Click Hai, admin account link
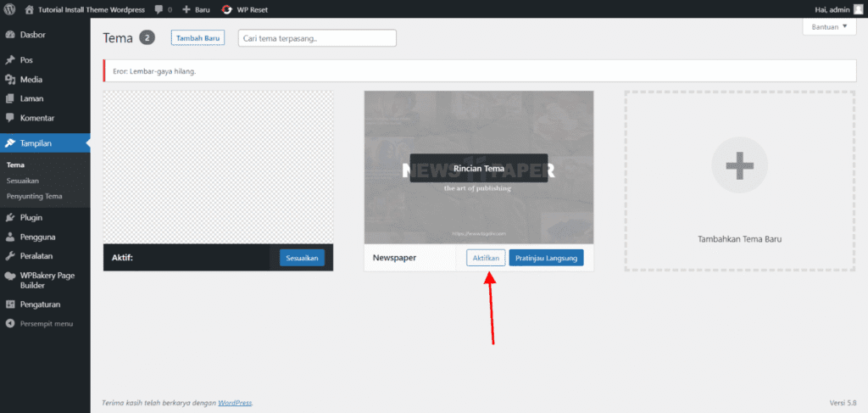Screen dimensions: 868x413 pyautogui.click(x=832, y=9)
